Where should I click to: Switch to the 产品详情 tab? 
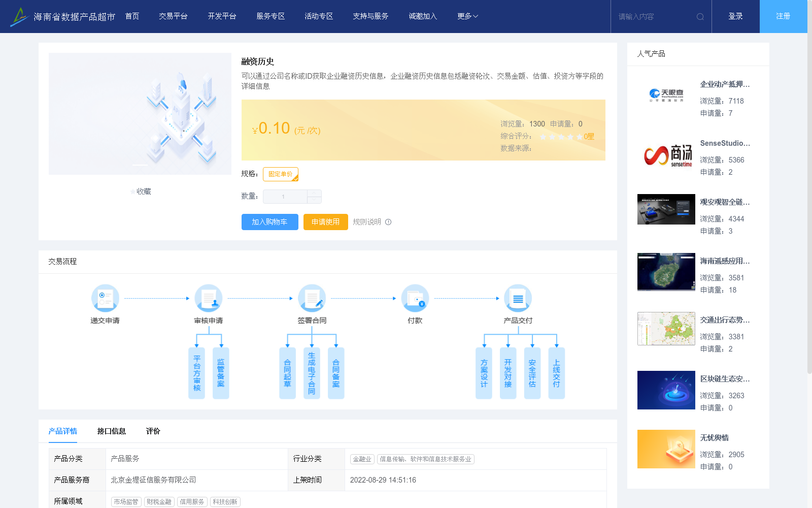(x=63, y=431)
